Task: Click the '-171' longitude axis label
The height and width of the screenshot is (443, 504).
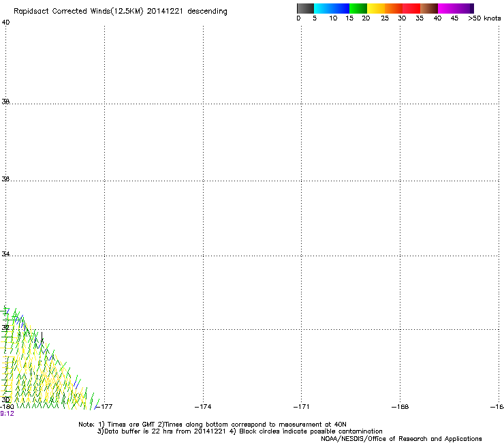Action: 302,407
